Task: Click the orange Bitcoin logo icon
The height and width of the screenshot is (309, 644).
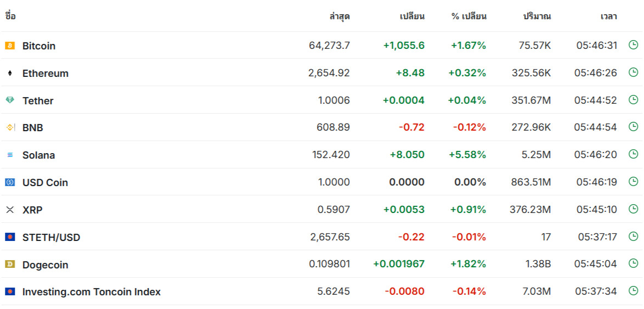Action: pos(10,46)
